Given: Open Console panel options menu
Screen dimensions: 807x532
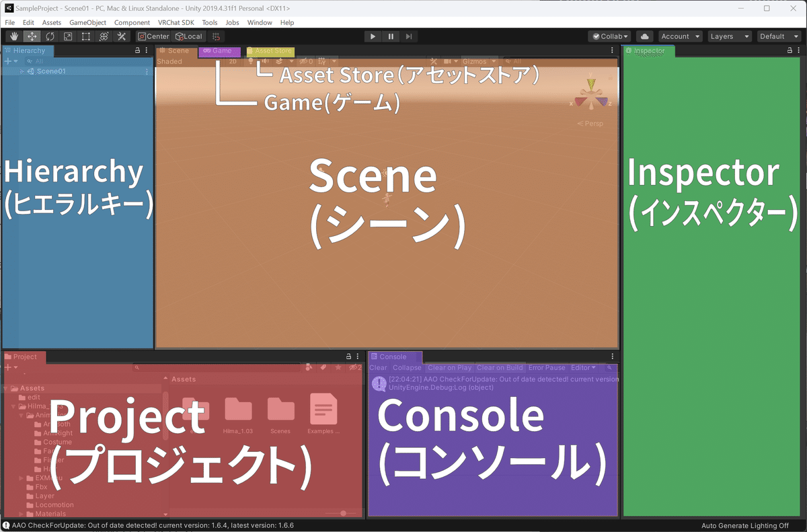Looking at the screenshot, I should 612,356.
